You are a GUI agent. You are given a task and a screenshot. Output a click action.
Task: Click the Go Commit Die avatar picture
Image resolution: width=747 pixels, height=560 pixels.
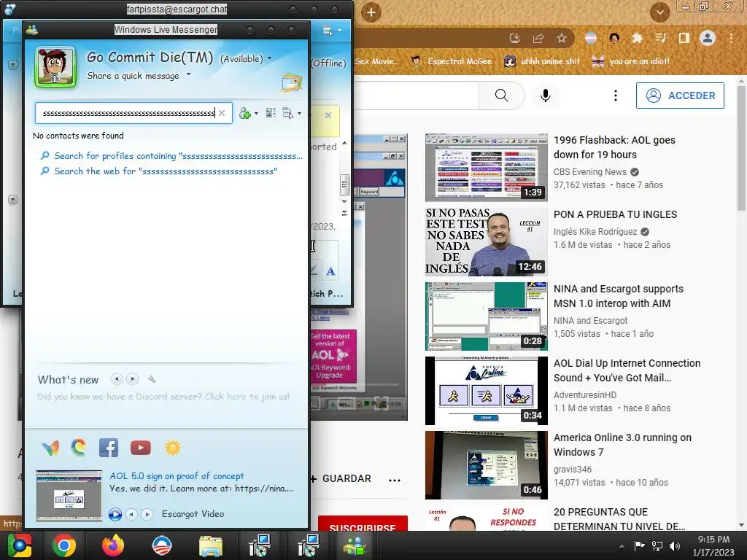55,67
